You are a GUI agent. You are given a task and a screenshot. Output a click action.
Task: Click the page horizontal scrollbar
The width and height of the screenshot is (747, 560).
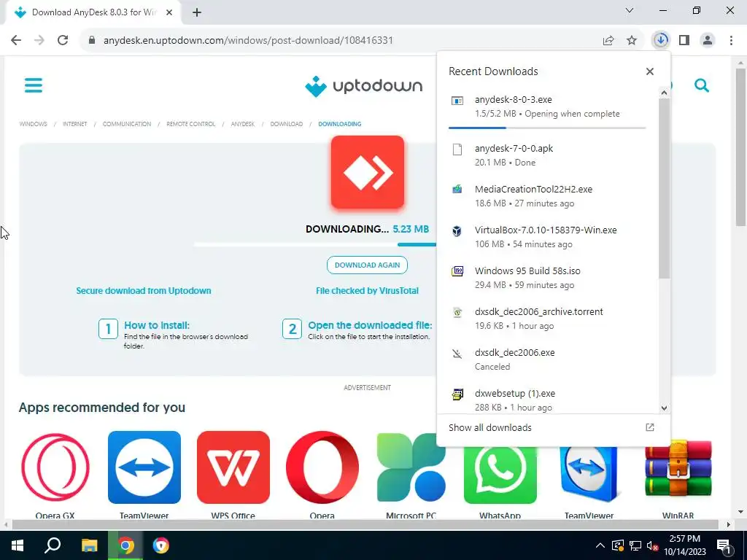(x=365, y=524)
